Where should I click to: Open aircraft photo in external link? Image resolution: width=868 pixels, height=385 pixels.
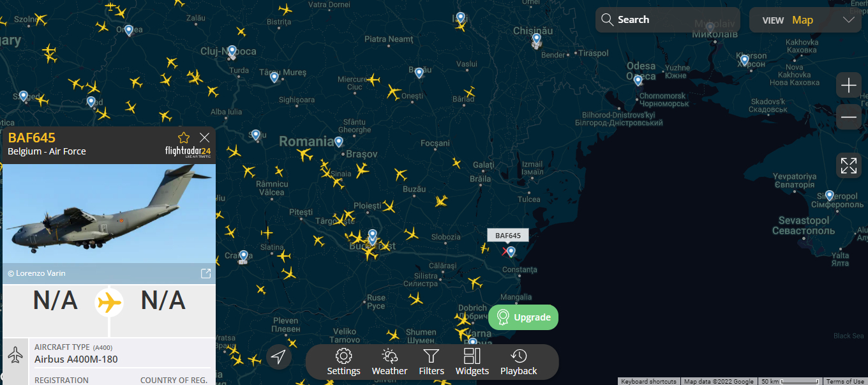point(206,273)
